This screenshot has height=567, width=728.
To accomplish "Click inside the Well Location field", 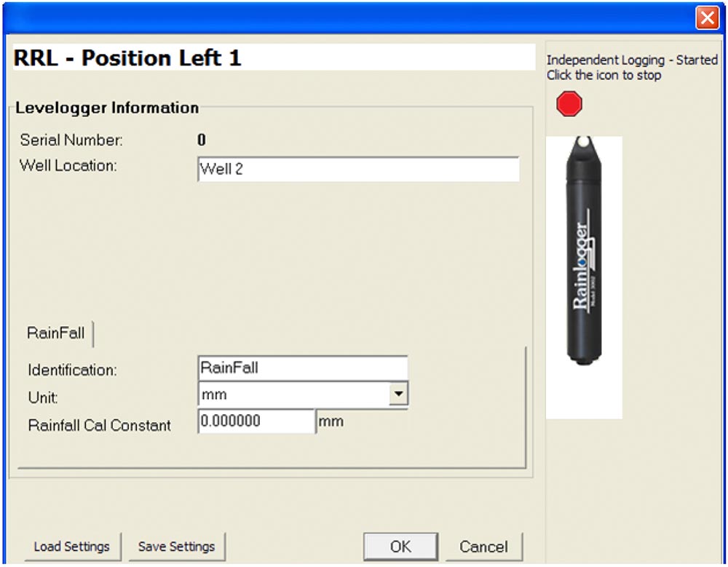I will pos(357,169).
